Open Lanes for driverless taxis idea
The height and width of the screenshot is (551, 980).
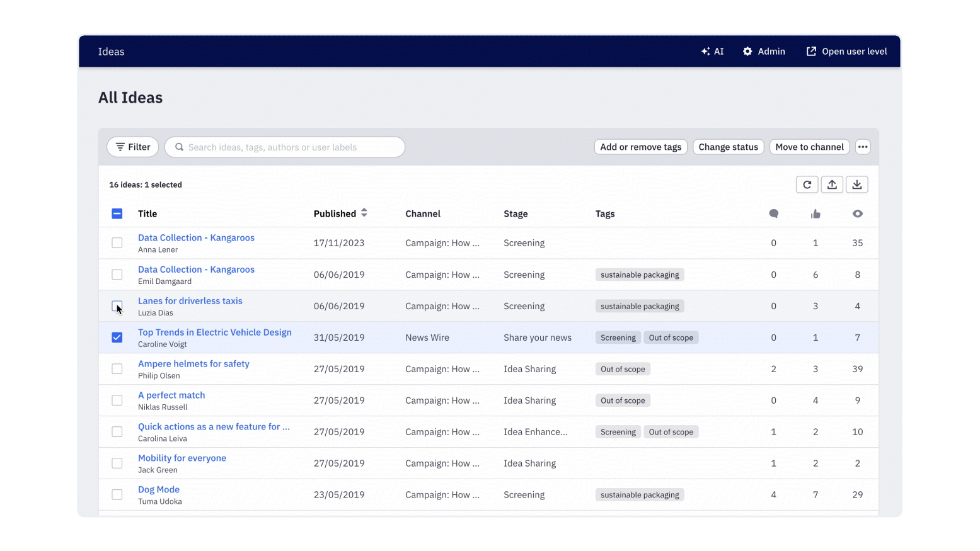(190, 300)
